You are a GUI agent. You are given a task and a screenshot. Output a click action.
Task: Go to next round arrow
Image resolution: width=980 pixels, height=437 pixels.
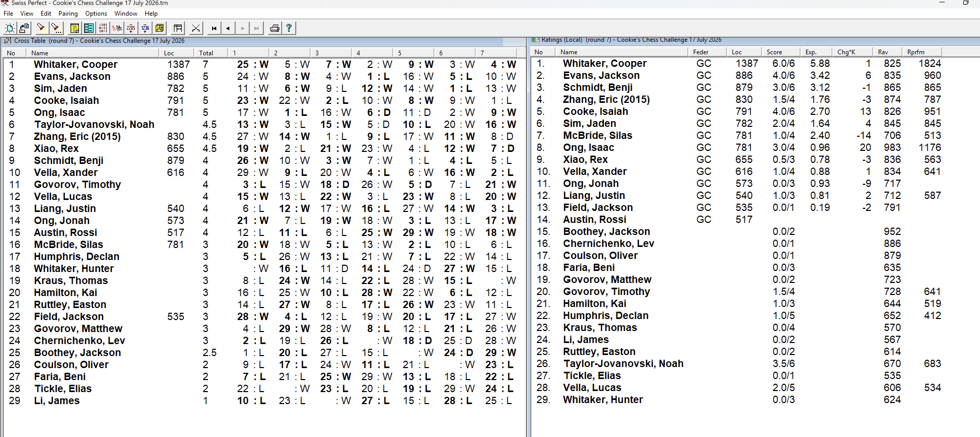[x=242, y=28]
